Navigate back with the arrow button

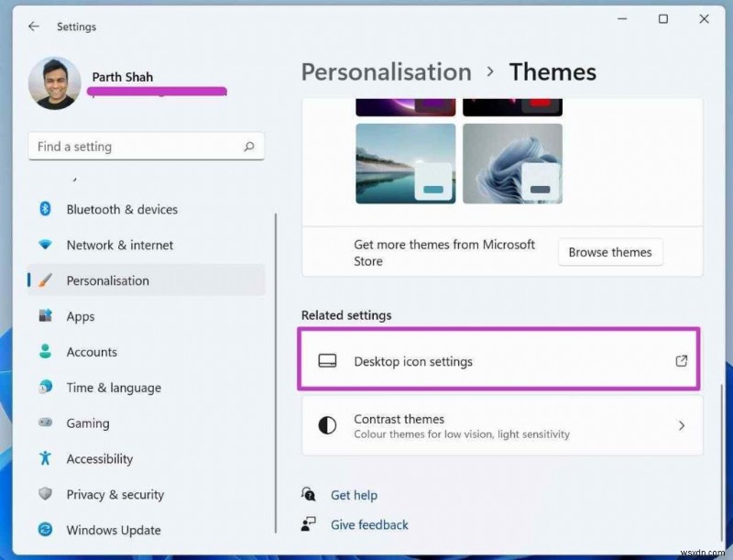pos(33,27)
